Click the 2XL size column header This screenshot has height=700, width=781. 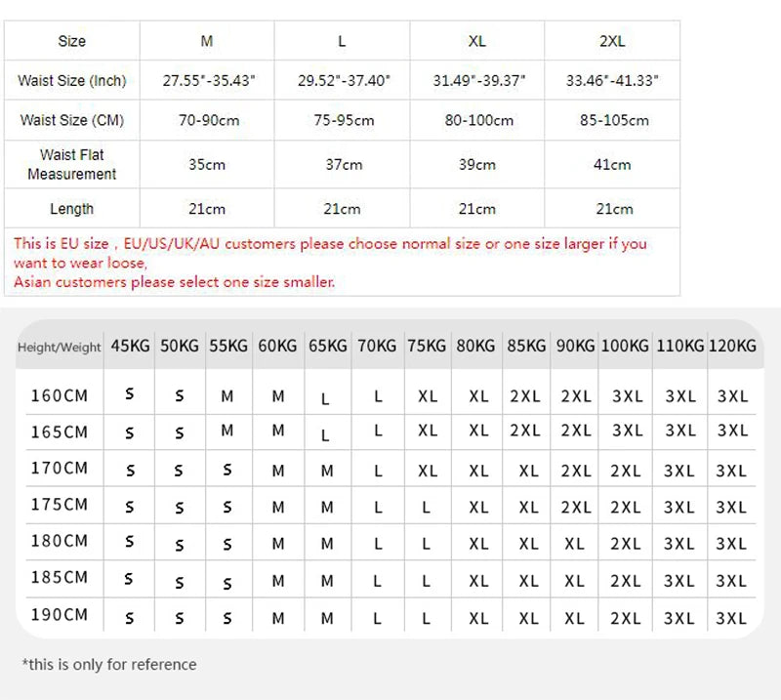pos(612,42)
